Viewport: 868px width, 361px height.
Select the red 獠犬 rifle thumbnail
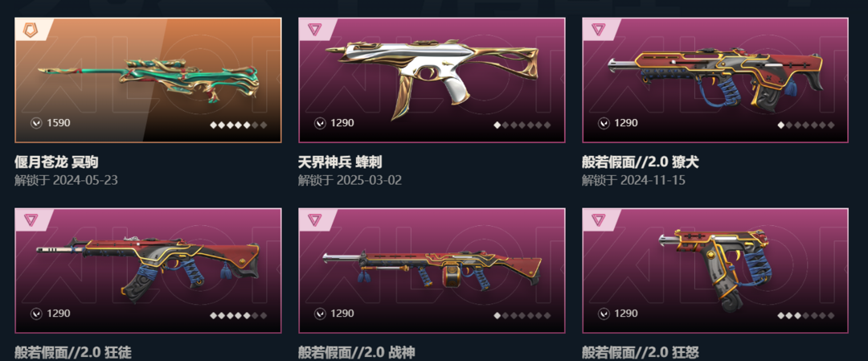tap(715, 80)
